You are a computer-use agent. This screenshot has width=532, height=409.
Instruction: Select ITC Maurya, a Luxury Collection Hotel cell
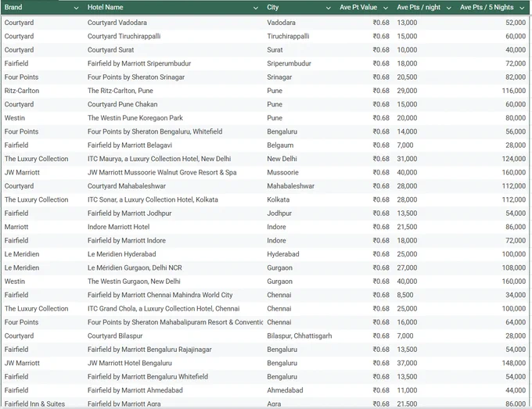159,159
